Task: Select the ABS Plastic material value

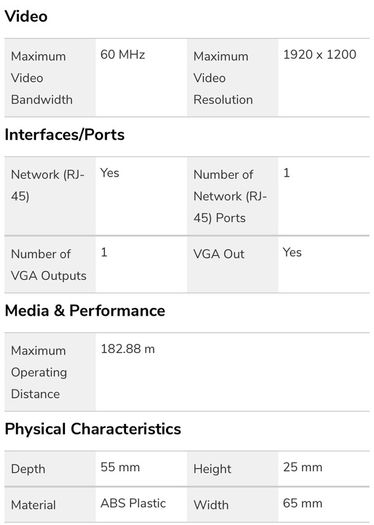Action: [x=133, y=503]
